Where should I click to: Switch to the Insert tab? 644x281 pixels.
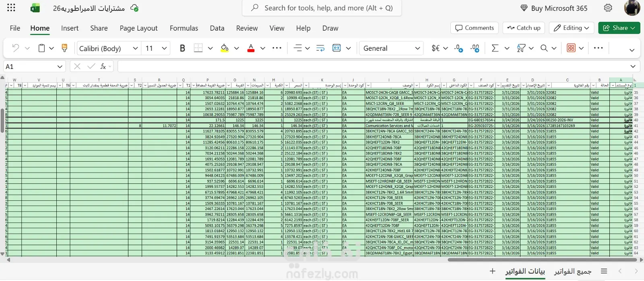(x=70, y=28)
